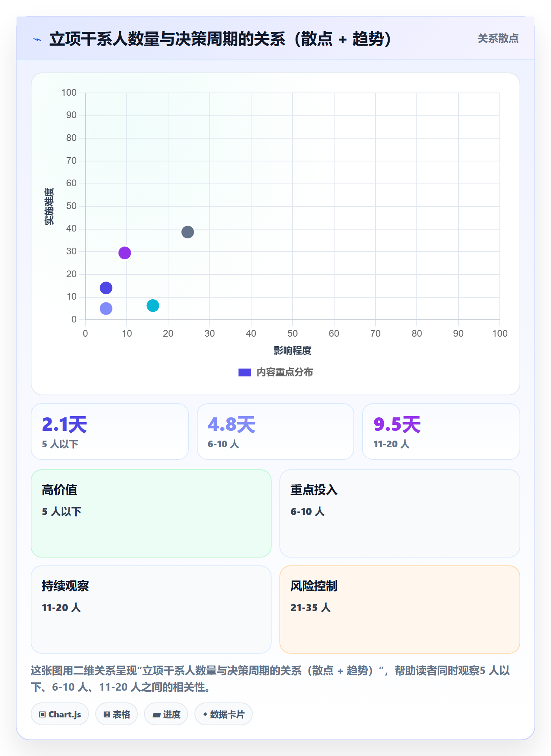The image size is (551, 756).
Task: Click the 5 人以下 label under 2.1天
Action: pos(60,444)
